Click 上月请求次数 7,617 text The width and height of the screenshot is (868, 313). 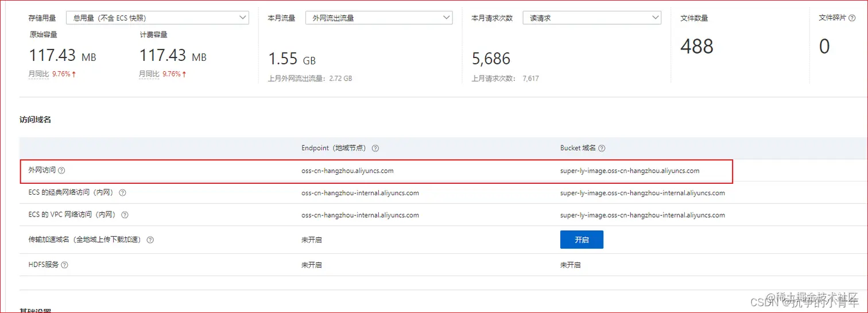(505, 78)
